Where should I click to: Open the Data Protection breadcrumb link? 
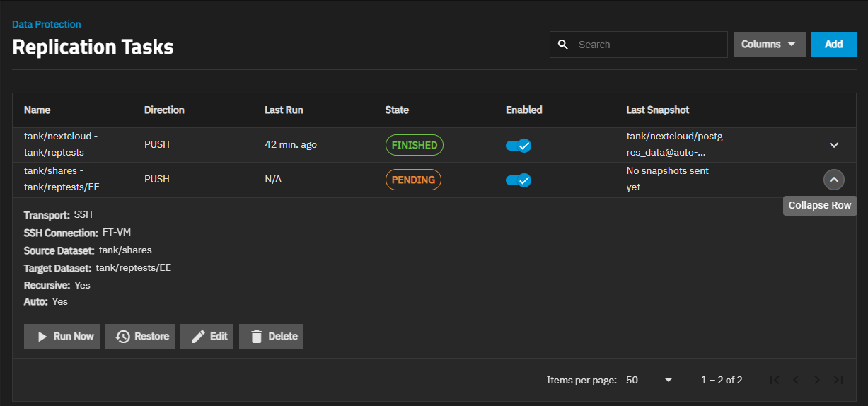click(x=47, y=24)
